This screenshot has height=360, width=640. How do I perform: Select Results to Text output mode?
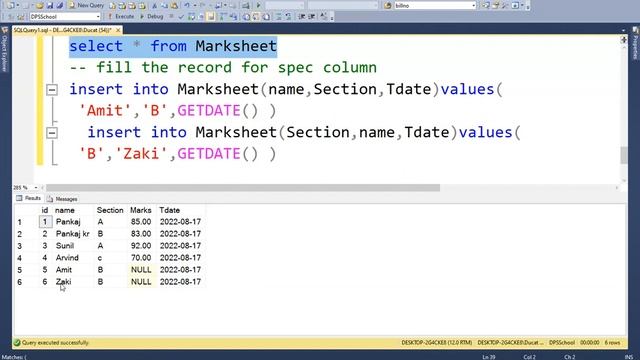246,17
